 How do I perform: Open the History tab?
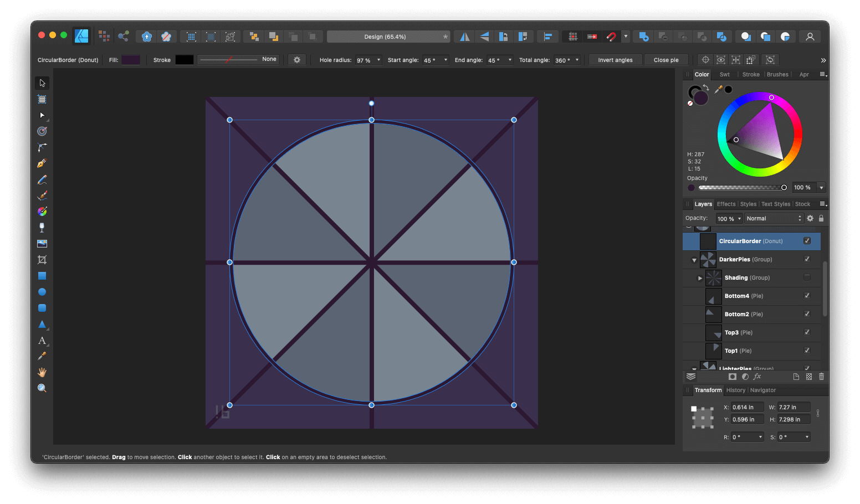[x=735, y=390]
